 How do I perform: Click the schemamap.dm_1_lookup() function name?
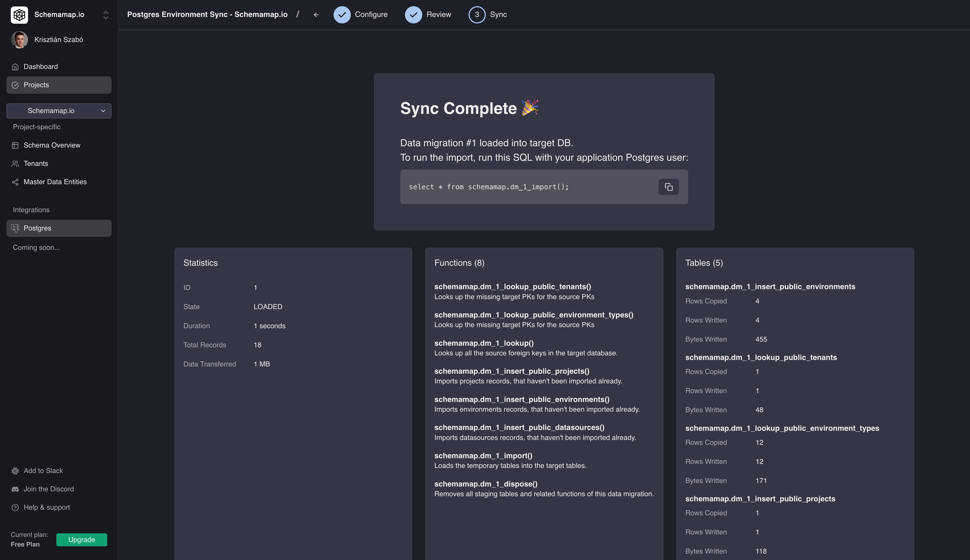tap(484, 343)
